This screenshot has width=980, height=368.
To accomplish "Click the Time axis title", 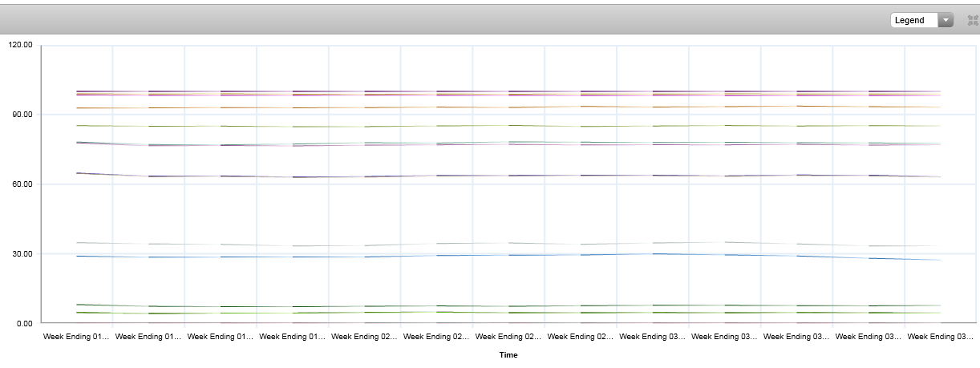I will [508, 354].
